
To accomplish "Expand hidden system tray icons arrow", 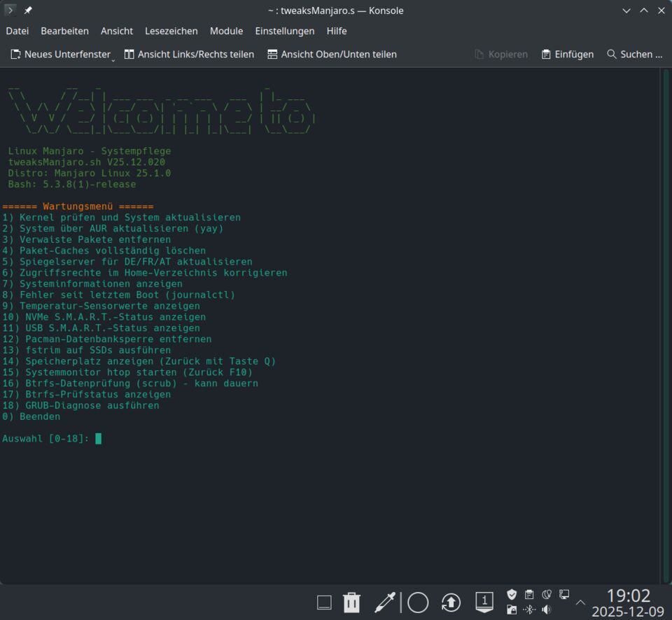I will [580, 603].
